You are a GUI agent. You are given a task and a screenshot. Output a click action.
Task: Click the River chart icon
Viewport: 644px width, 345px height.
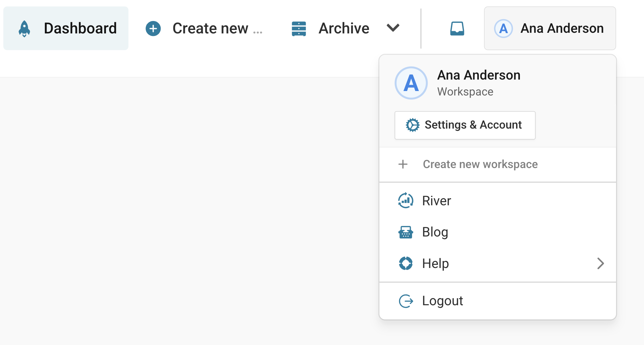click(x=406, y=201)
